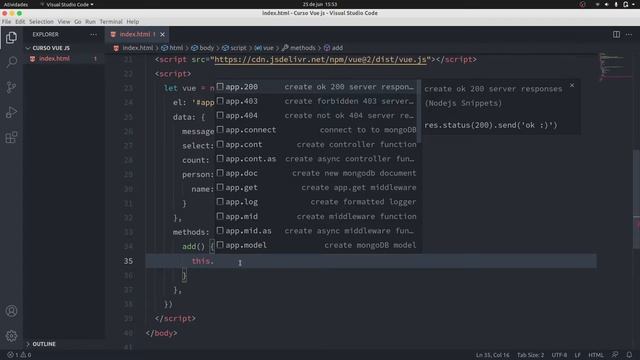Change Tab Size: 2 setting
640x360 pixels.
click(531, 355)
